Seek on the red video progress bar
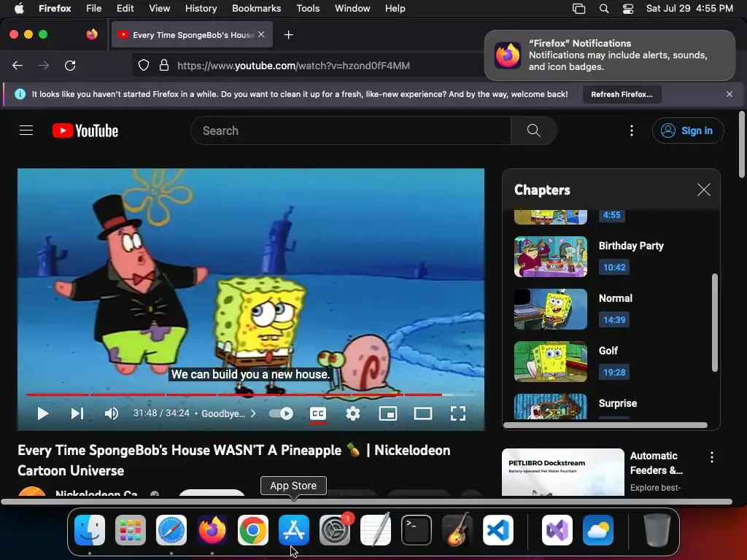The image size is (747, 560). (234, 394)
